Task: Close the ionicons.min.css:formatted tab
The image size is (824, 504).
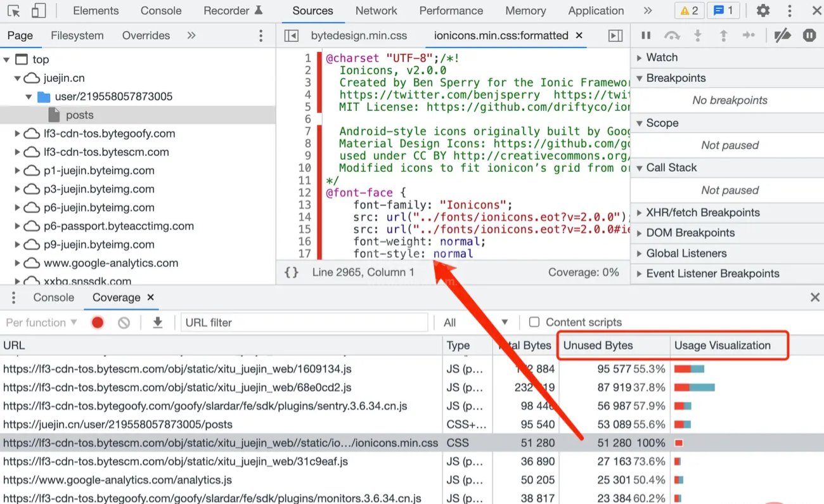Action: (x=579, y=36)
